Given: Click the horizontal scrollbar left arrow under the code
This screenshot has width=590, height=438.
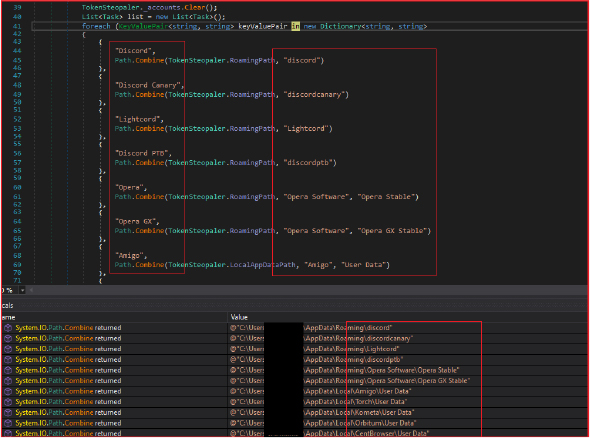Looking at the screenshot, I should (31, 290).
